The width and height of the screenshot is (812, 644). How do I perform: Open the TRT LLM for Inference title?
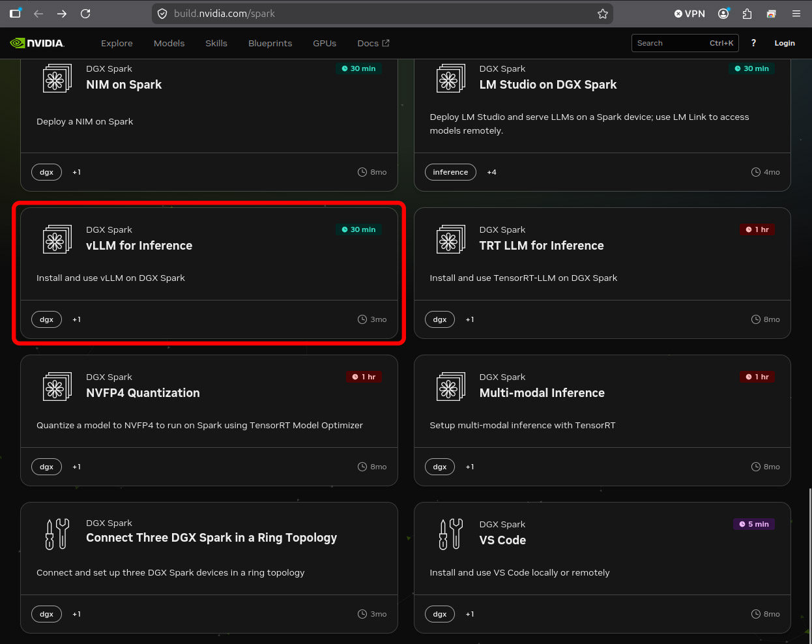click(x=542, y=246)
